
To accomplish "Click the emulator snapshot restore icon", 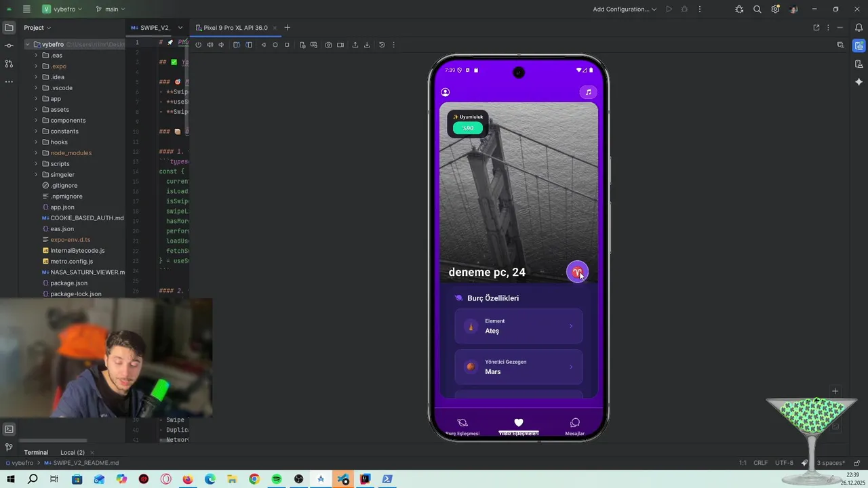I will click(382, 45).
